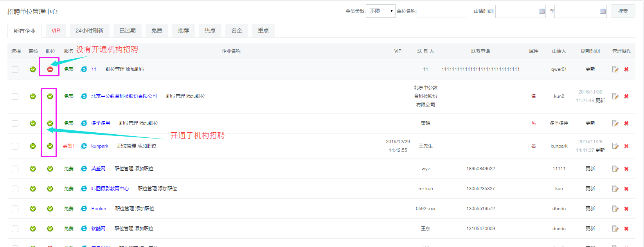Click 更新 for the 英盛网 row
The width and height of the screenshot is (644, 247).
[x=590, y=169]
